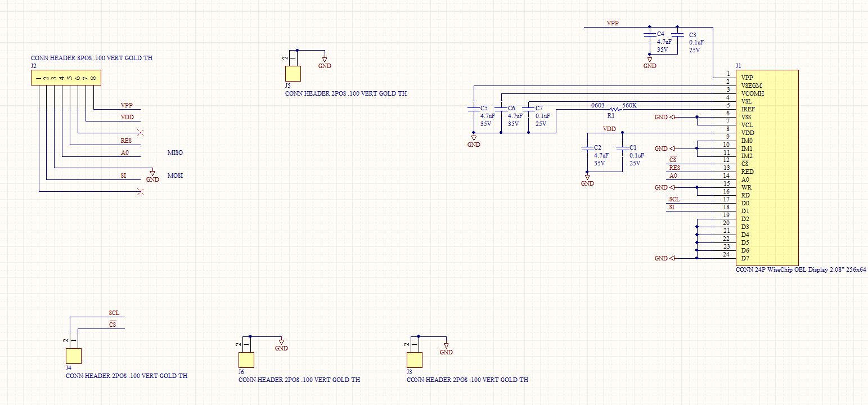This screenshot has width=868, height=405.
Task: Click the MOSI net label near GND
Action: point(176,175)
